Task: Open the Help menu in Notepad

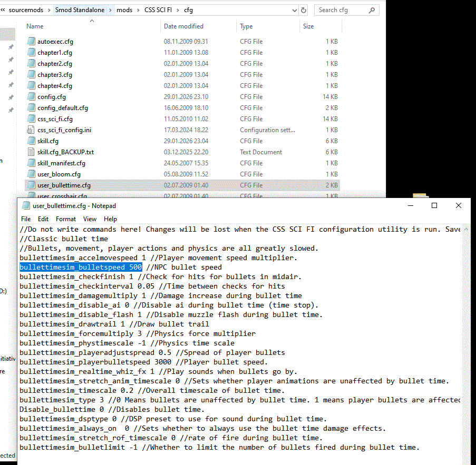Action: point(110,219)
